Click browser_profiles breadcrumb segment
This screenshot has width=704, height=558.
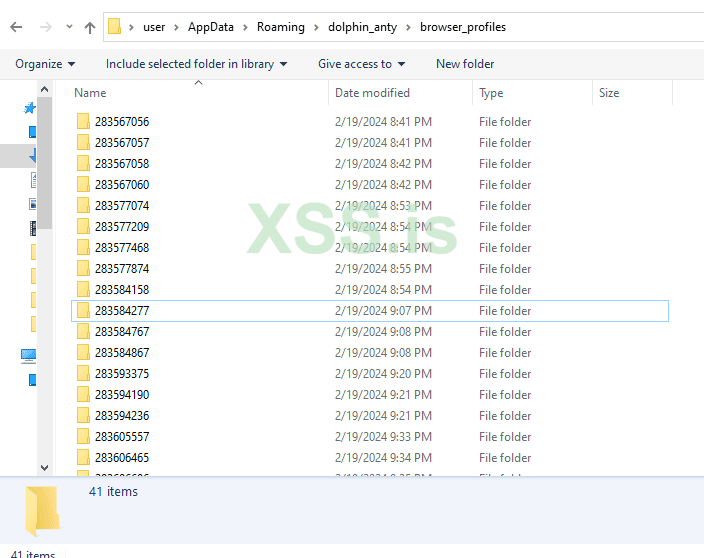(463, 27)
